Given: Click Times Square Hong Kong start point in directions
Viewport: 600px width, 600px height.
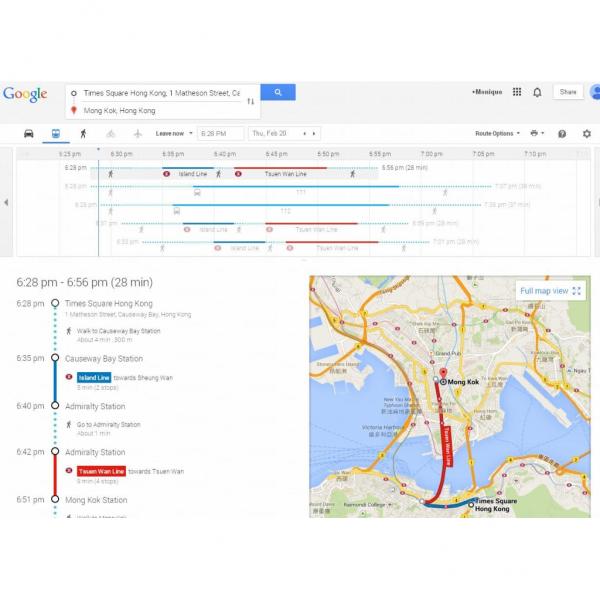Looking at the screenshot, I should point(109,303).
